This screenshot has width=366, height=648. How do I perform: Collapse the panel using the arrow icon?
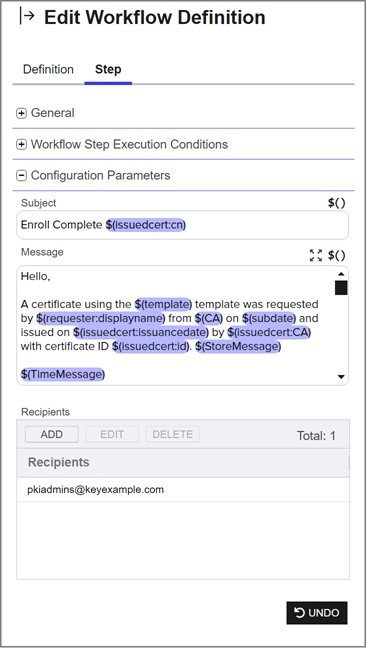point(27,17)
